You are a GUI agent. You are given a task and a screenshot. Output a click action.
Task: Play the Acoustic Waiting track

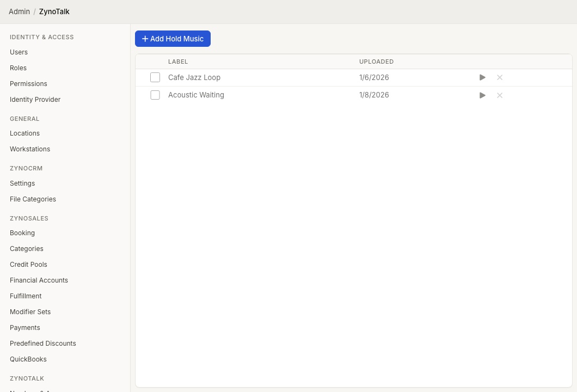[x=482, y=95]
